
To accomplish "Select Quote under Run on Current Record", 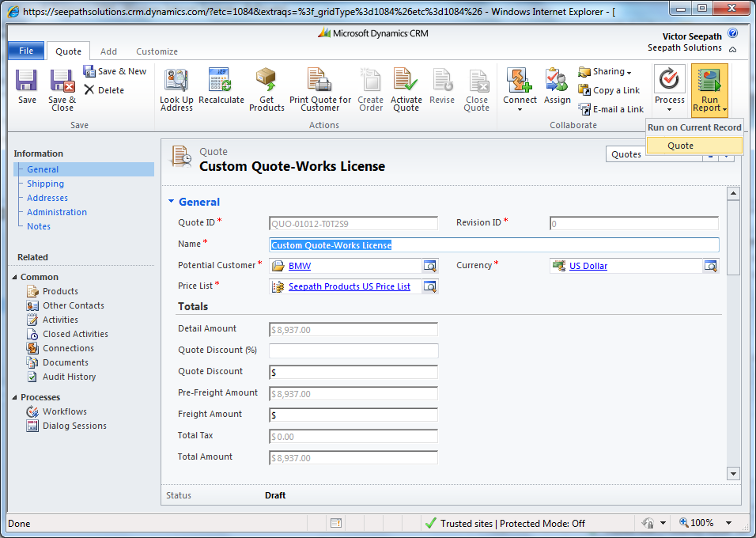I will tap(680, 146).
